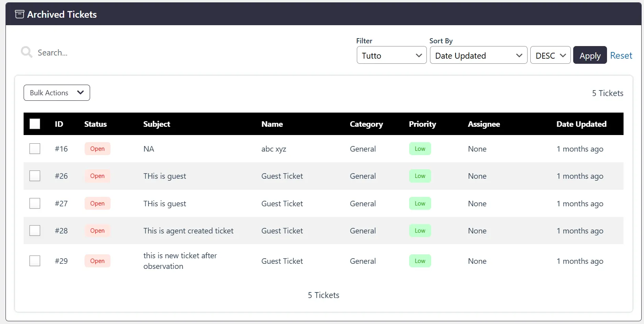The height and width of the screenshot is (324, 644).
Task: Click the Open status badge for ticket #16
Action: point(97,149)
